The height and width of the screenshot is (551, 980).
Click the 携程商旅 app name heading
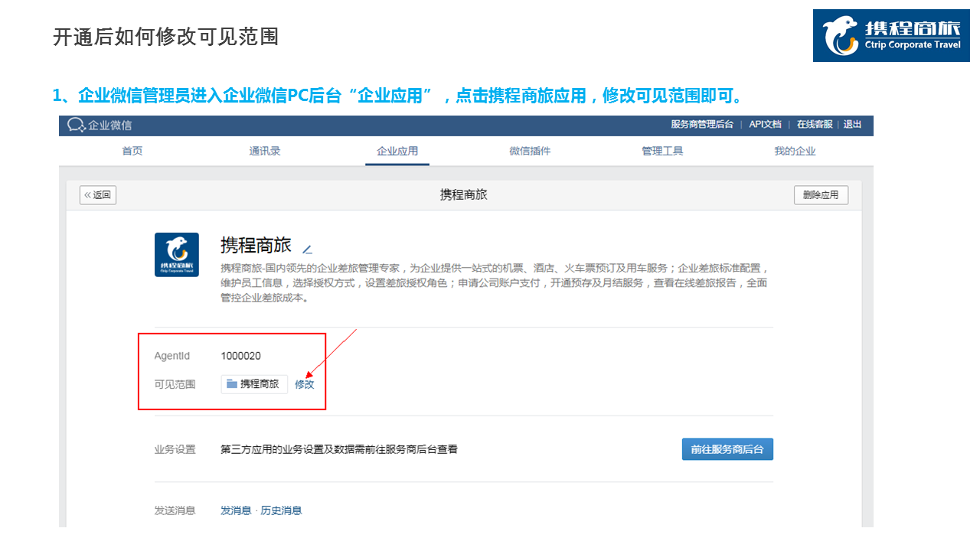[256, 246]
